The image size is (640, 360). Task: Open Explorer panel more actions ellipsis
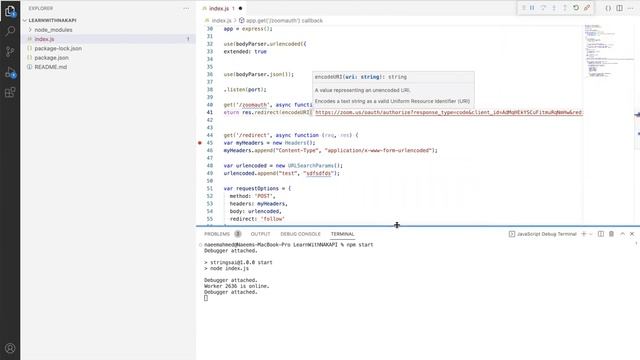pos(186,8)
